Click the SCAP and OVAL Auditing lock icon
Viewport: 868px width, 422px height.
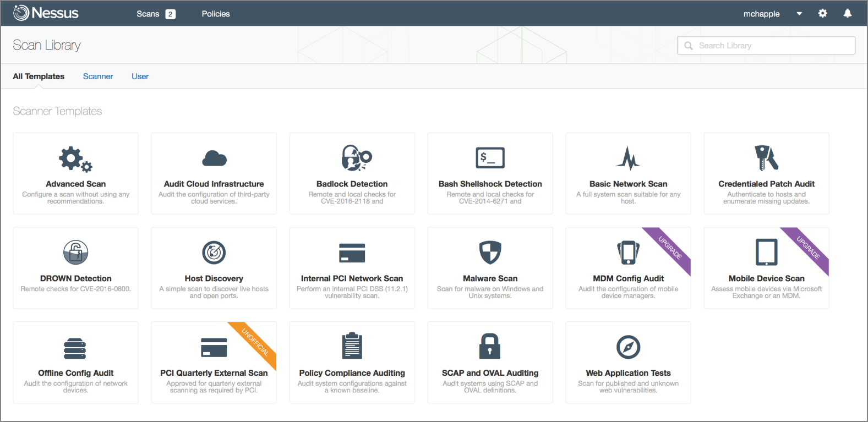(490, 347)
